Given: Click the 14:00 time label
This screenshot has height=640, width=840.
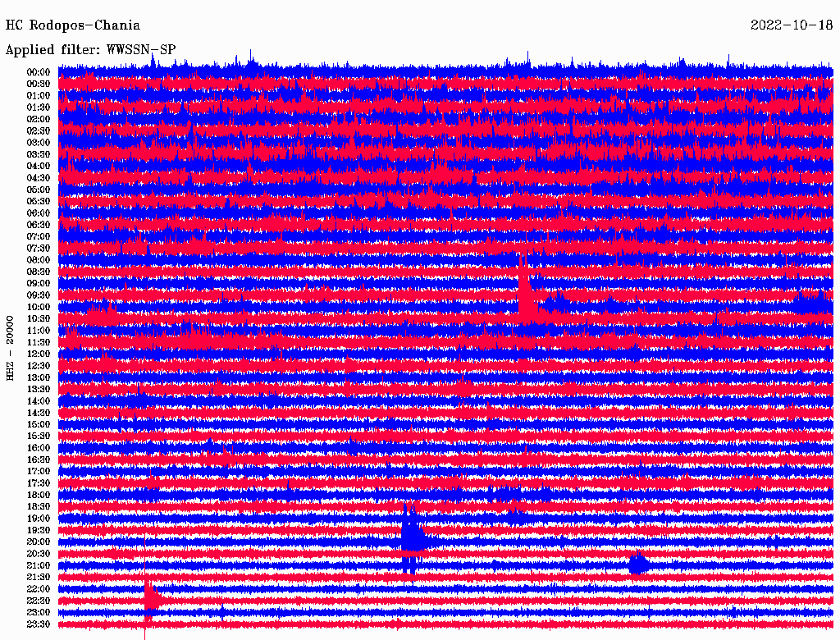Looking at the screenshot, I should point(39,401).
